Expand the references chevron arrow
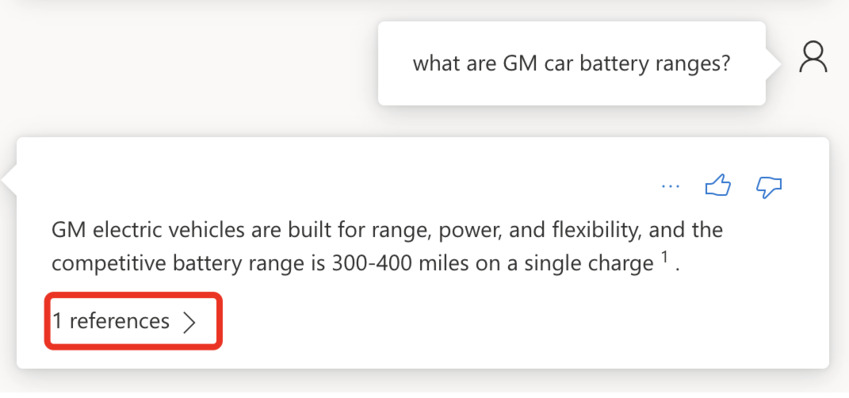The width and height of the screenshot is (849, 398). pos(188,322)
